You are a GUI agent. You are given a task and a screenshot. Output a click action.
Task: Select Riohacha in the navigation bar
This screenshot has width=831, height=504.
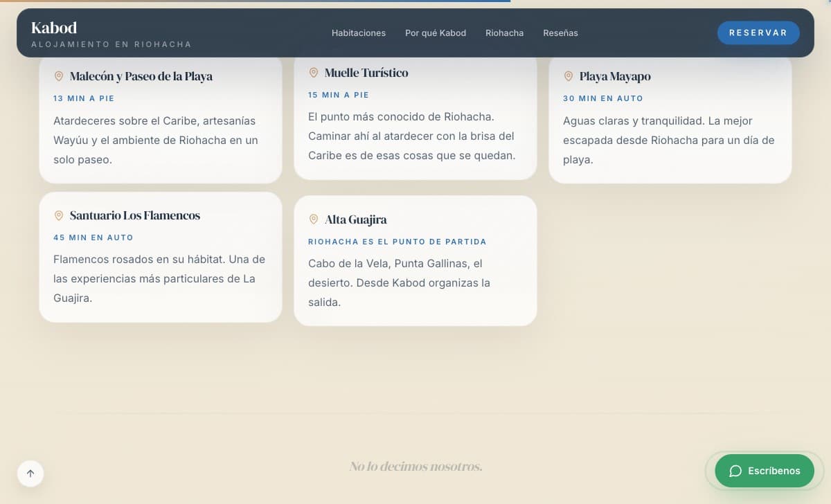click(504, 33)
